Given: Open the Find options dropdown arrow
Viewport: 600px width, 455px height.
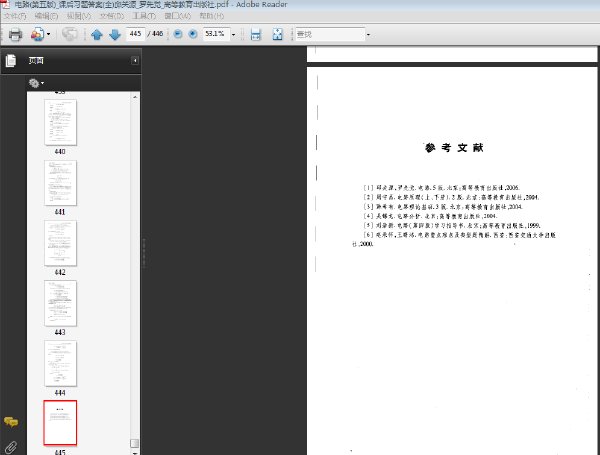Looking at the screenshot, I should point(368,34).
